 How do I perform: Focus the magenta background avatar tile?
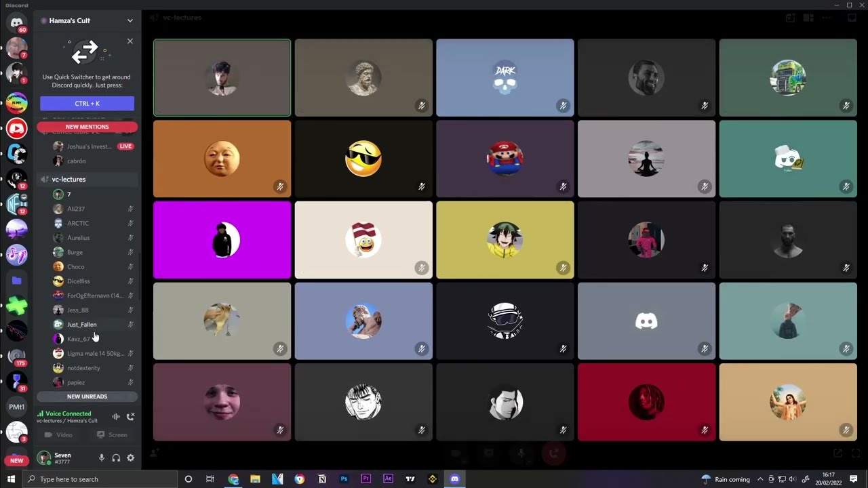[x=222, y=240]
